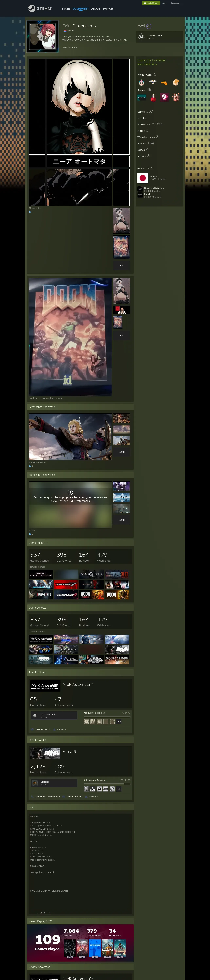The height and width of the screenshot is (980, 210).
Task: Open the clown face profile award
Action: (141, 82)
